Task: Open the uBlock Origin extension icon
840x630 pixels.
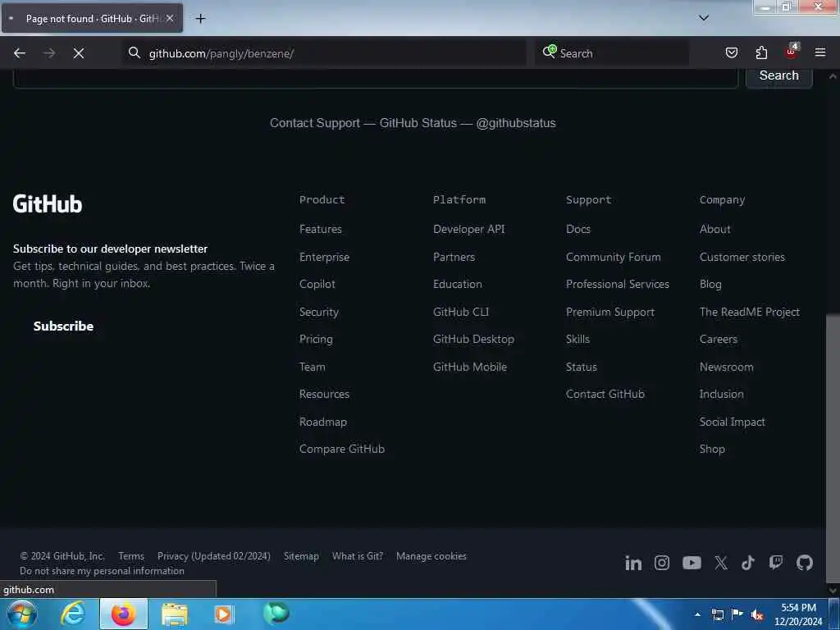Action: pyautogui.click(x=792, y=52)
